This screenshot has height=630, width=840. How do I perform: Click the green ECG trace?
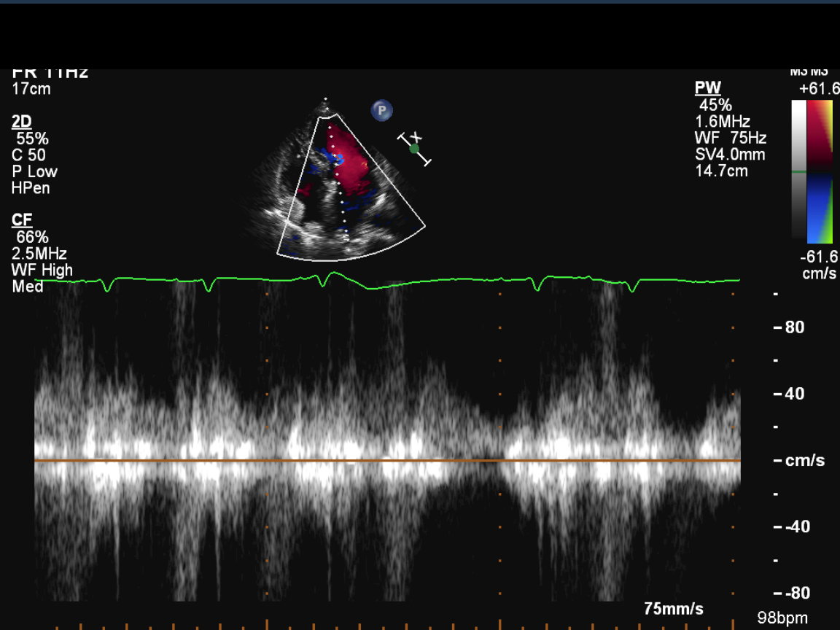tap(437, 279)
